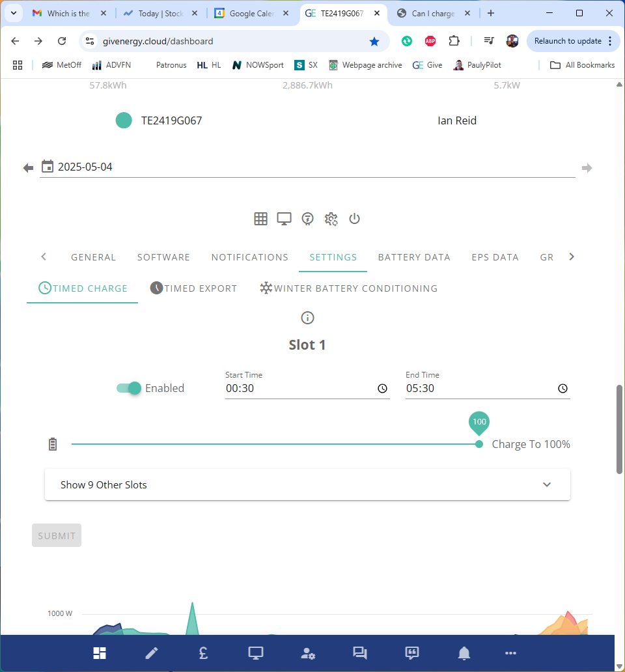Screen dimensions: 625x672
Task: Click the Submit button
Action: (57, 535)
